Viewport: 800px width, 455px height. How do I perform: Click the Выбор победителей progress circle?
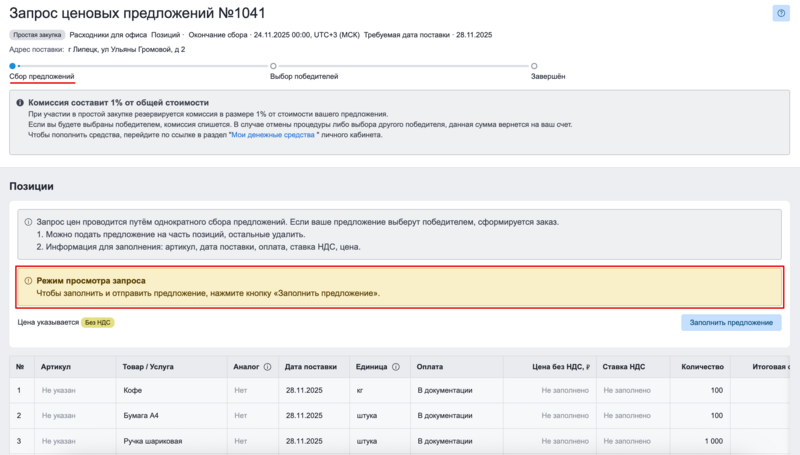tap(273, 66)
